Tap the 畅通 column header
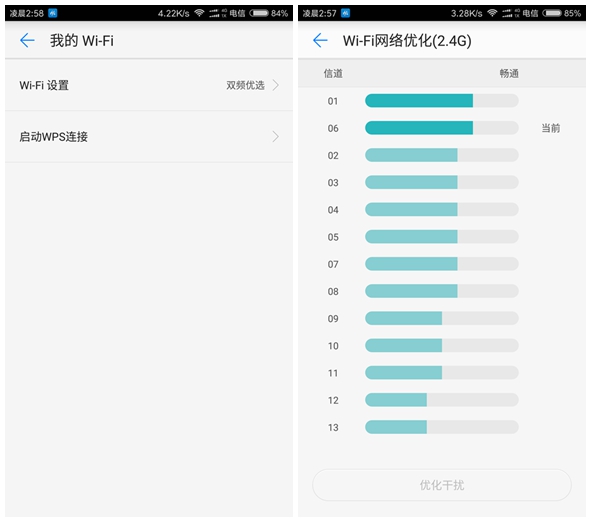 pyautogui.click(x=509, y=73)
